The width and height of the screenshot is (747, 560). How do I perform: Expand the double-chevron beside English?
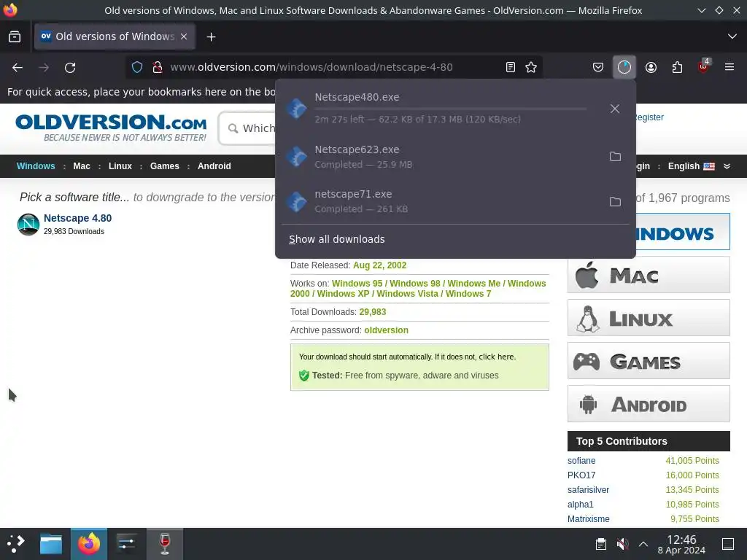coord(727,166)
